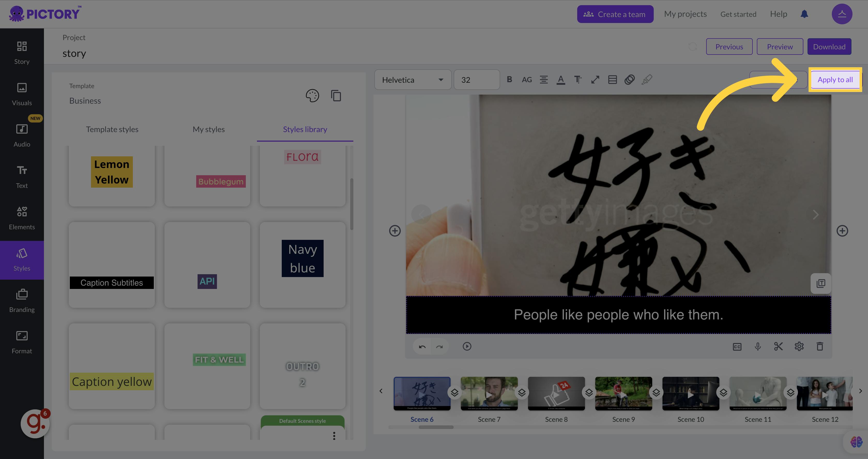
Task: Select the FIT & WELL style
Action: [x=207, y=366]
